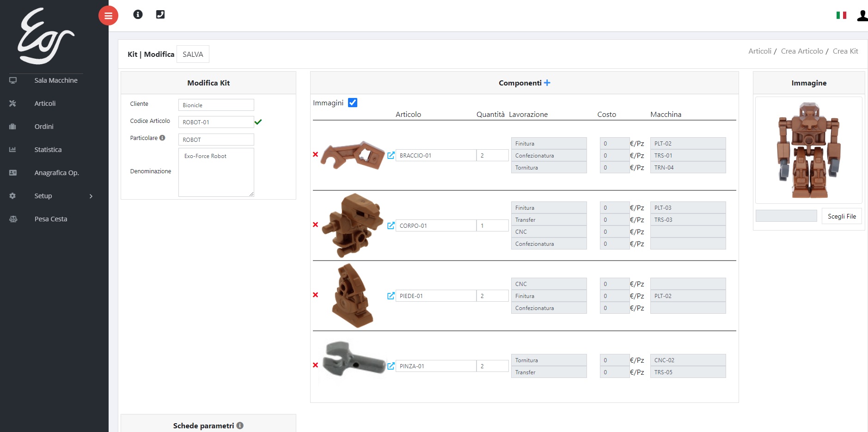Click the Particolare info icon
This screenshot has width=868, height=432.
tap(162, 138)
